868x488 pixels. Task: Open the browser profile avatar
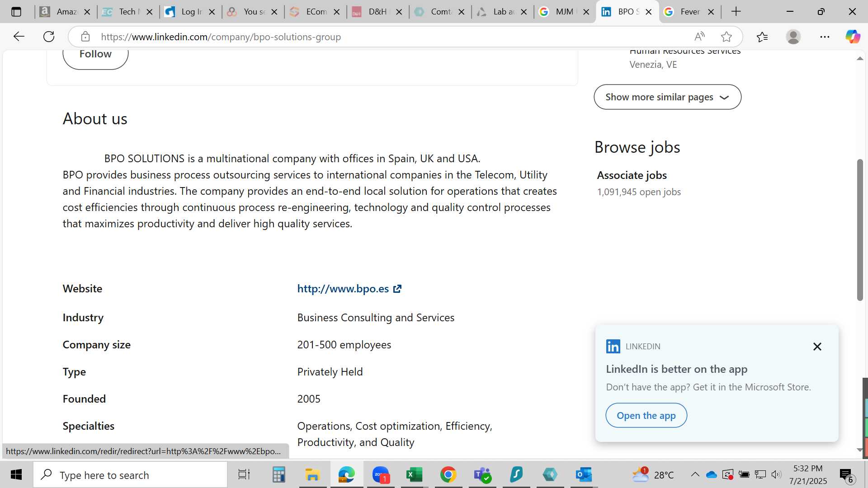[x=793, y=37]
